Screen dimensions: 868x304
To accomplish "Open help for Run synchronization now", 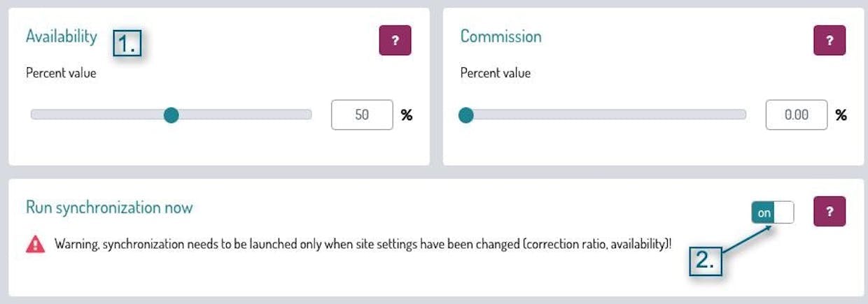I will click(829, 211).
